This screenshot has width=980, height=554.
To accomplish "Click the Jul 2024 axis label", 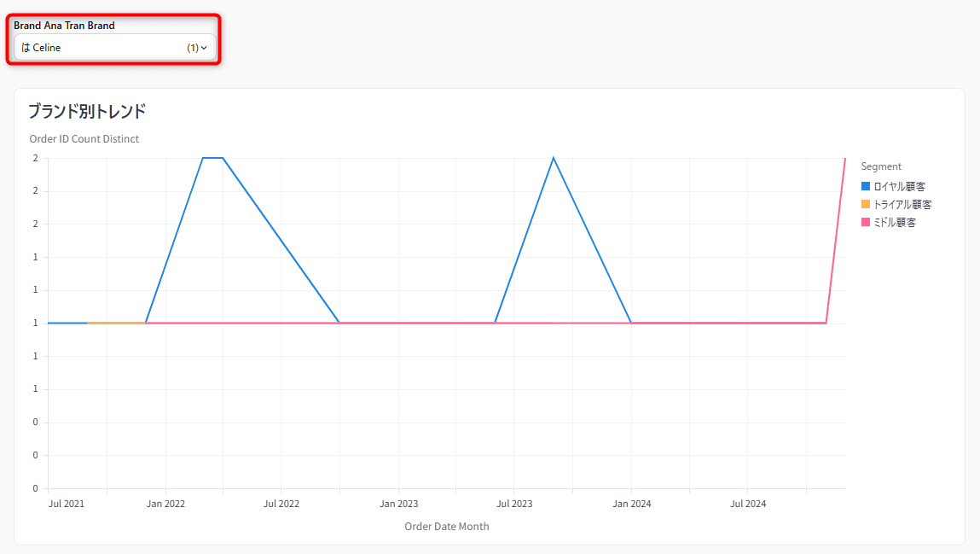I will pos(748,504).
